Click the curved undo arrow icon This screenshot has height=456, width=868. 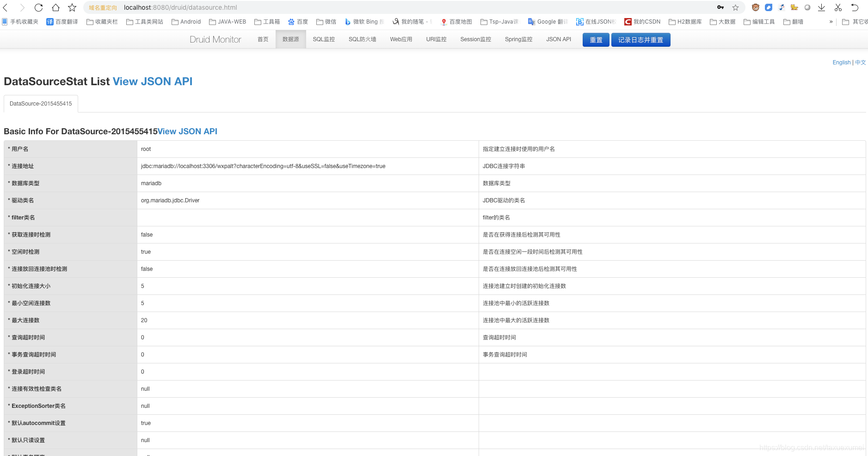point(855,7)
